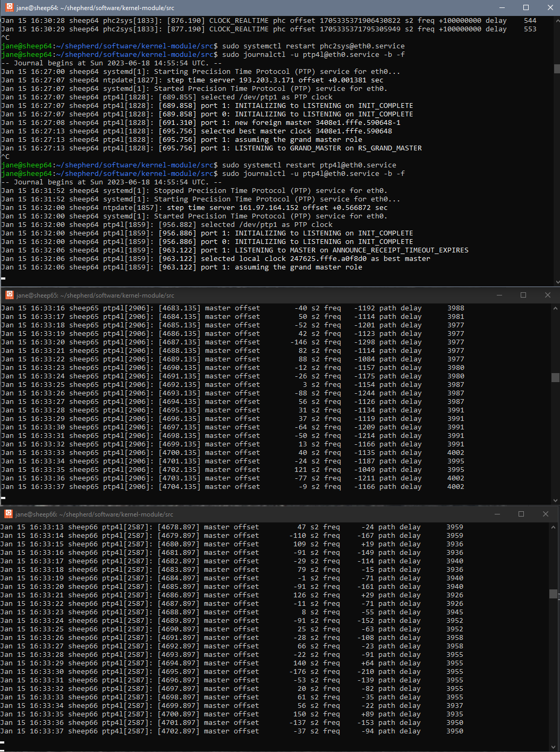560x752 pixels.
Task: Click path delay value 3935 in sheep66 window
Action: [455, 714]
